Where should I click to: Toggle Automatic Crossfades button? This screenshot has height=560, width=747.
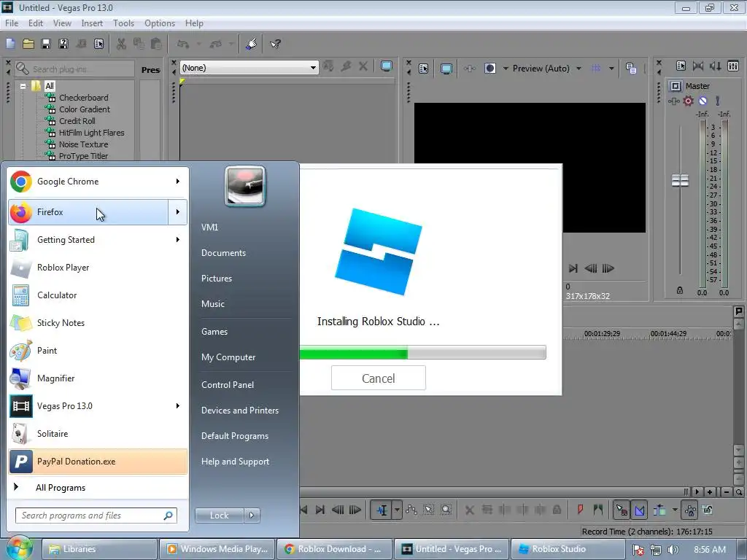click(639, 510)
